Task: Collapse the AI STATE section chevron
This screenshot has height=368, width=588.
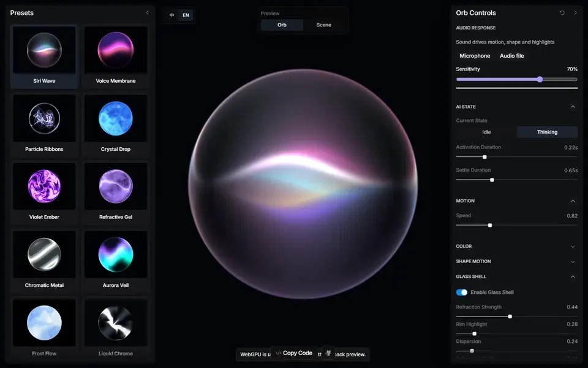Action: 573,107
